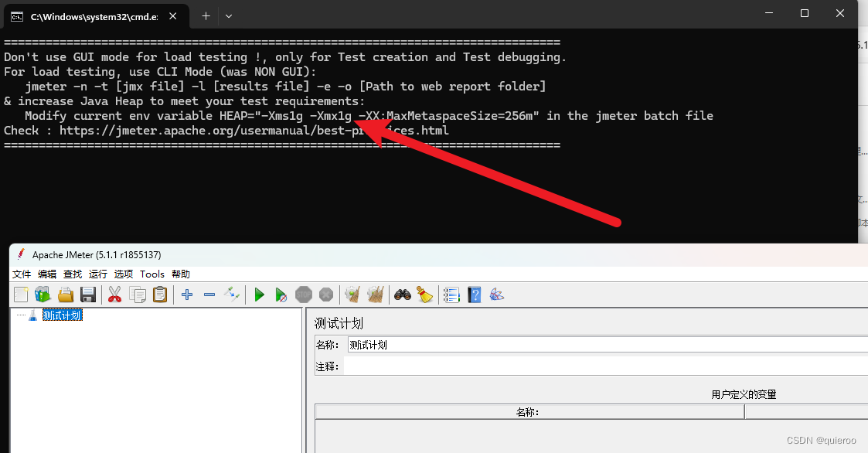Viewport: 868px width, 453px height.
Task: Click the Toggle enable/disable icon
Action: coord(231,295)
